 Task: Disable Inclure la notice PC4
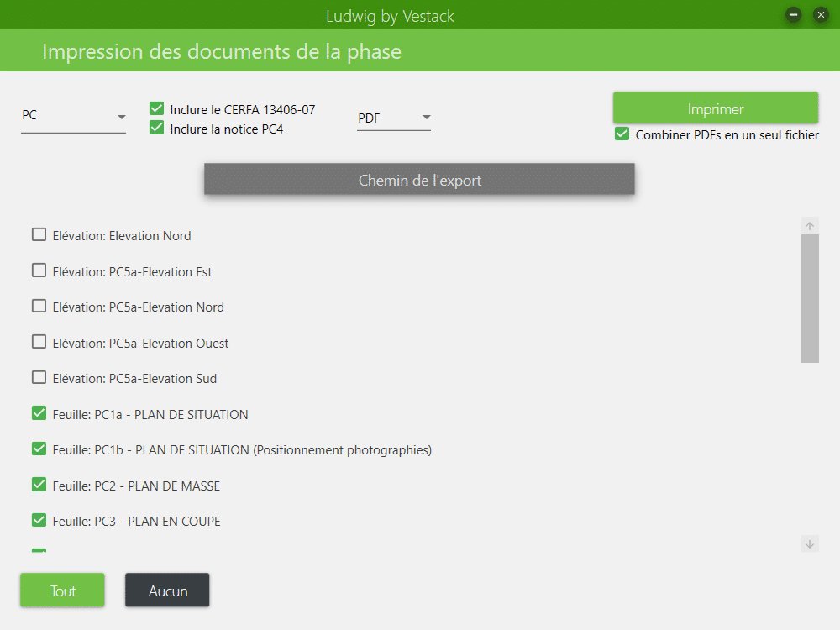pos(156,128)
